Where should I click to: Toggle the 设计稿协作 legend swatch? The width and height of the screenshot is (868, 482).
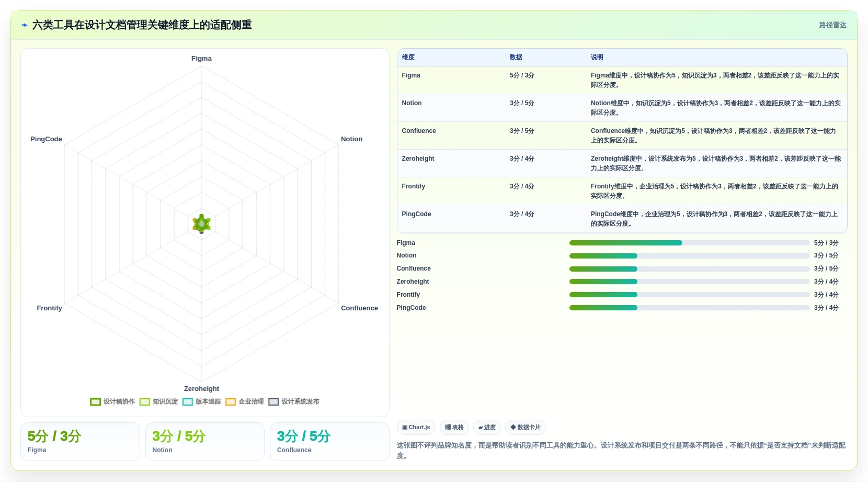click(x=95, y=402)
